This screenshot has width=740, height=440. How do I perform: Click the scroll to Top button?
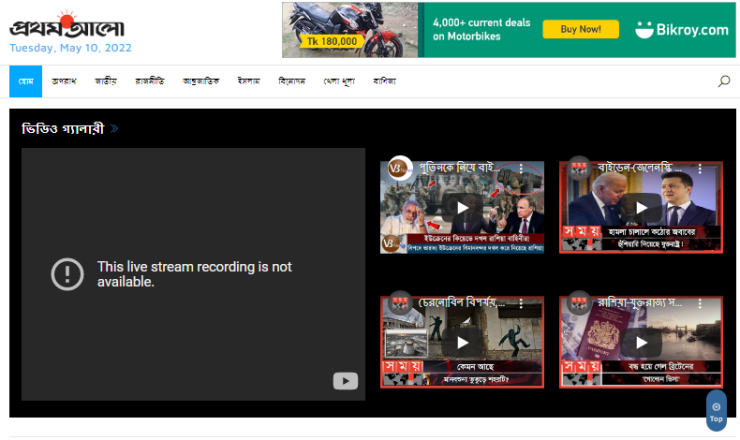coord(716,410)
